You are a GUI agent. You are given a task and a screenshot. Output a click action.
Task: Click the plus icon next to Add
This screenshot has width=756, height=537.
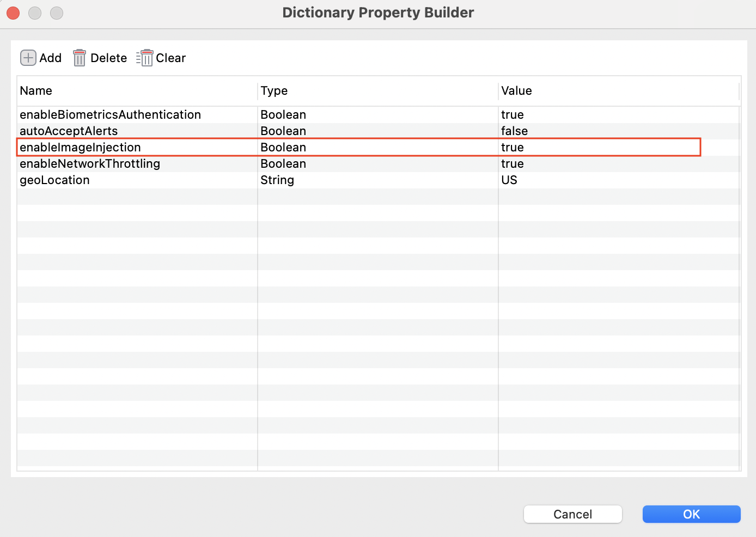click(28, 58)
